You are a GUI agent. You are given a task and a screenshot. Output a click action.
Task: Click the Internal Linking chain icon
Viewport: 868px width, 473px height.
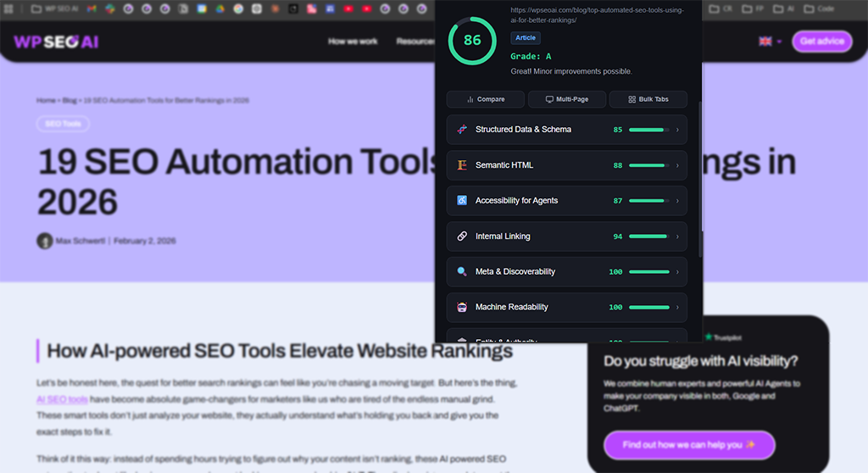[462, 236]
